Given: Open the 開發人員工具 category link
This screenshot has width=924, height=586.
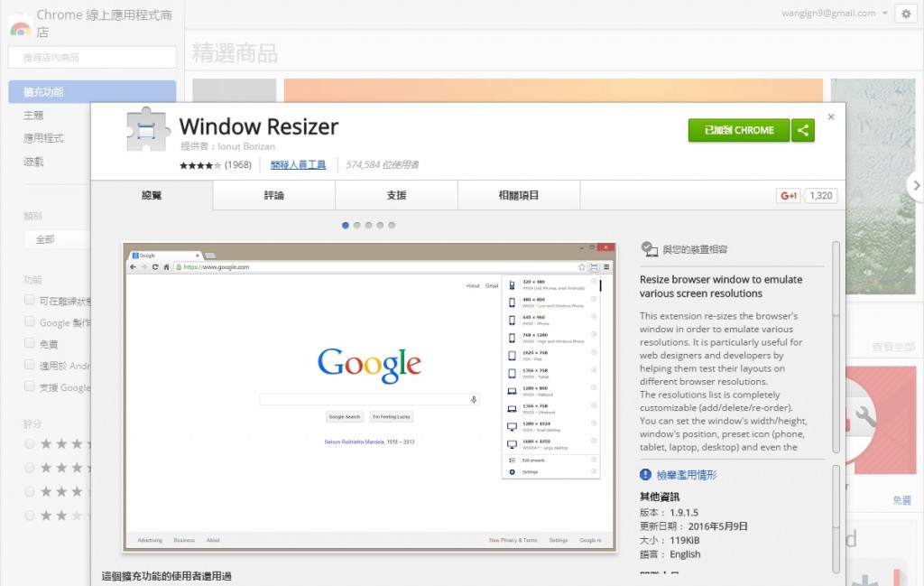Looking at the screenshot, I should [x=298, y=165].
